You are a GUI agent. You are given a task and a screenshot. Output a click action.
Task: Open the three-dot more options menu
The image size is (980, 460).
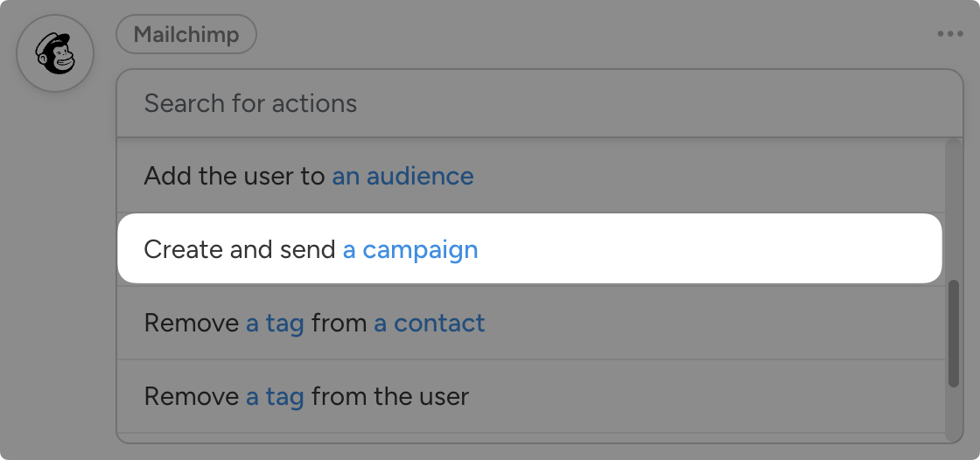pos(949,34)
